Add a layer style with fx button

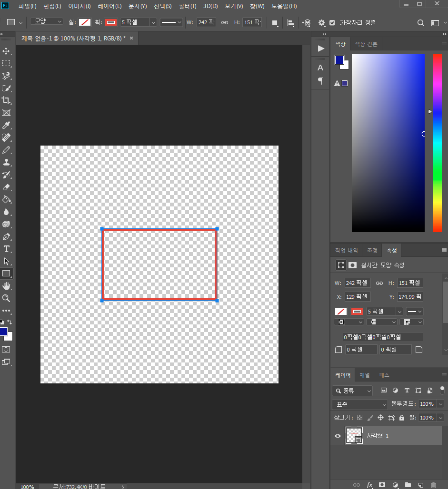click(x=369, y=485)
